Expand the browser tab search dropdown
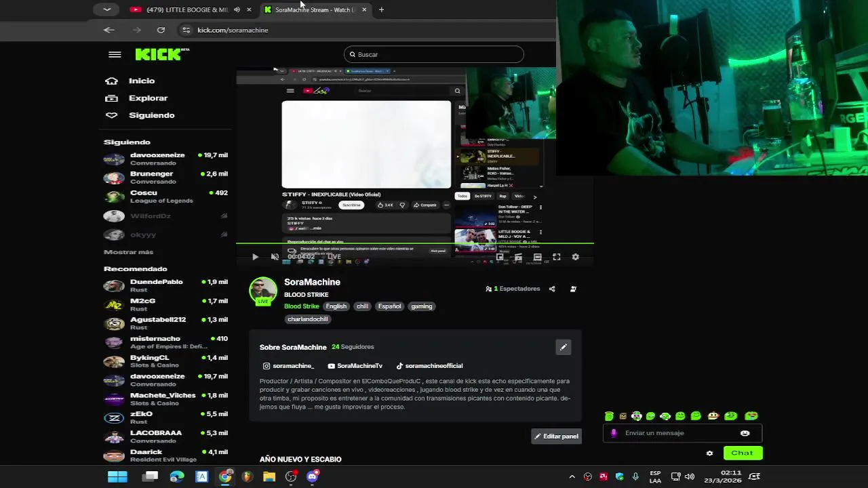 106,9
